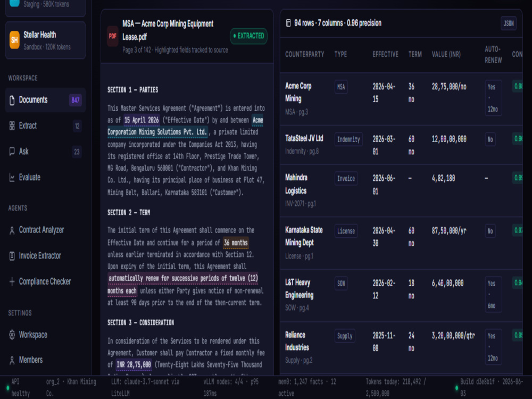Click the Extract grid icon
Viewport: 532px width, 399px height.
(x=12, y=126)
